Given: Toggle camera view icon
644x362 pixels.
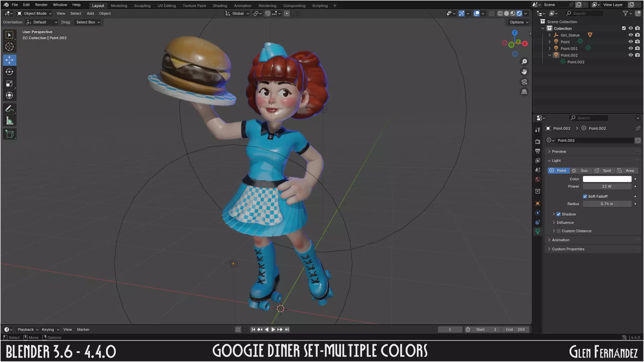Looking at the screenshot, I should [524, 82].
